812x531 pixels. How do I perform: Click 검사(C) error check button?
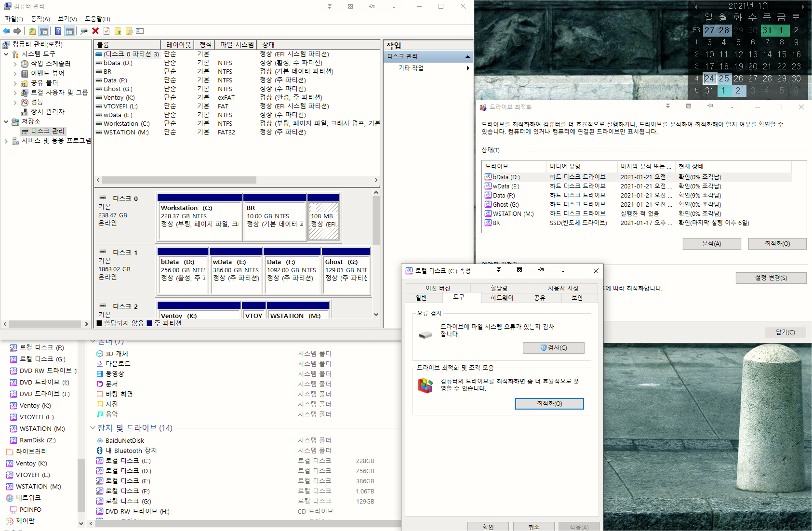click(x=553, y=348)
